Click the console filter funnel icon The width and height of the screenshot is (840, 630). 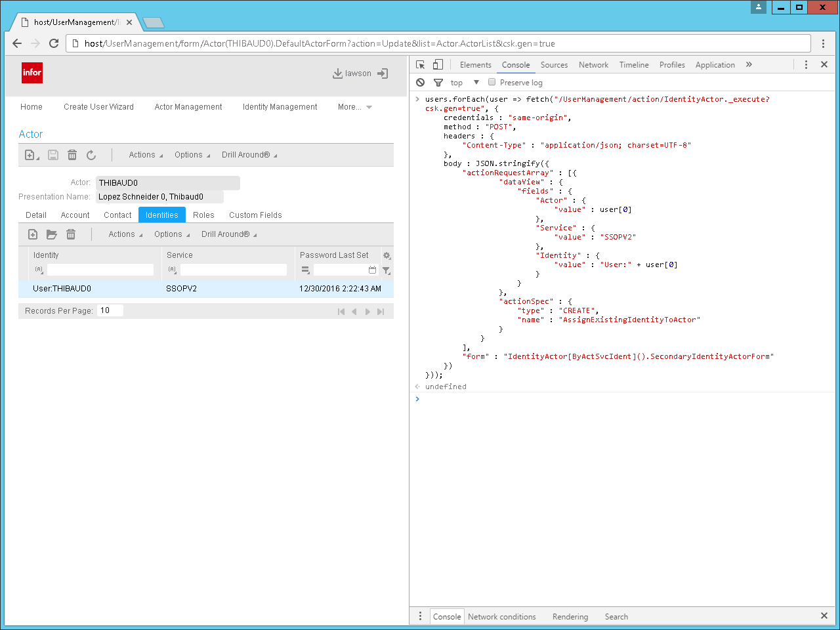[438, 83]
